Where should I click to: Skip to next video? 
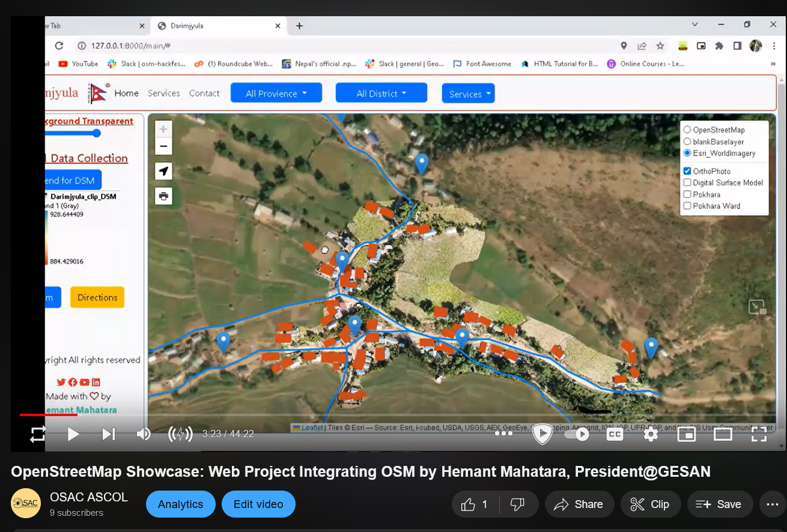(x=109, y=434)
